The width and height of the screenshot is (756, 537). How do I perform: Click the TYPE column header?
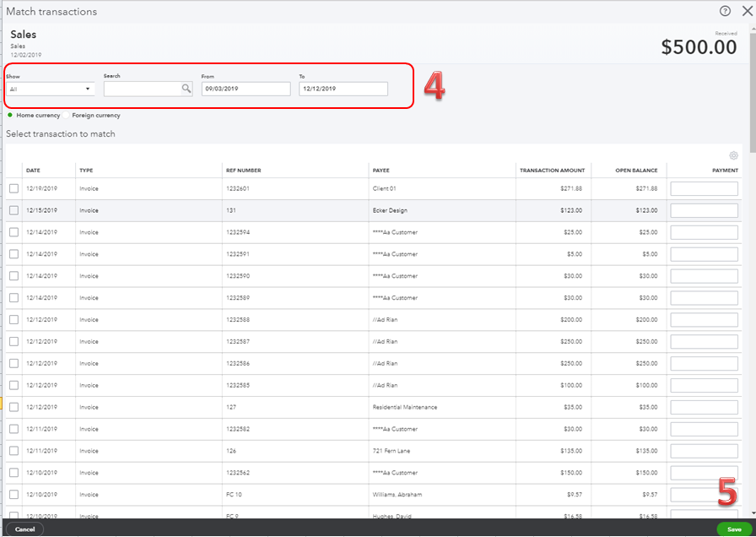(86, 171)
